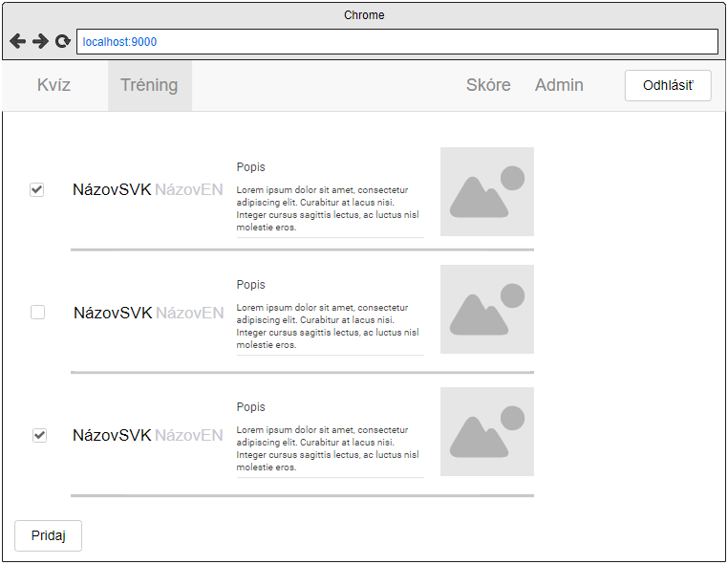Uncheck the first item's checkbox

point(37,190)
